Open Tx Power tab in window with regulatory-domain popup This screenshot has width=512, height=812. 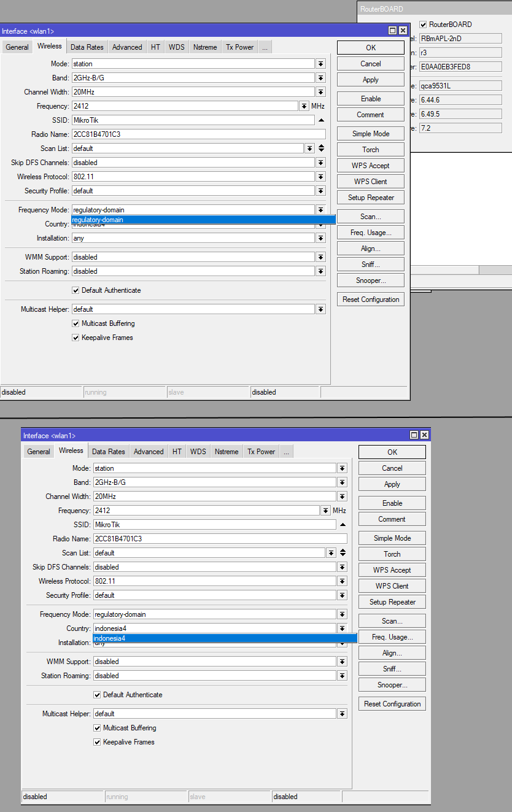tap(239, 47)
